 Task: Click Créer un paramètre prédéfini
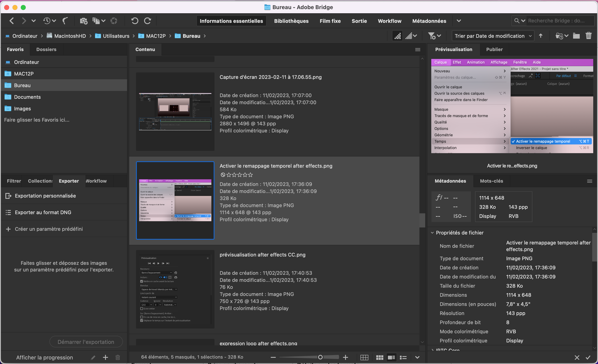point(49,229)
